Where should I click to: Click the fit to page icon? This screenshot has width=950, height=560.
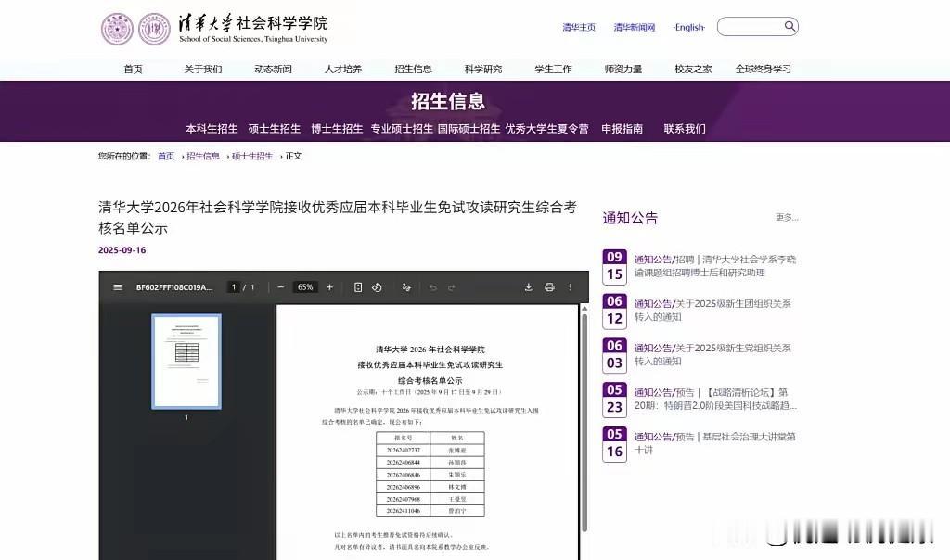358,287
